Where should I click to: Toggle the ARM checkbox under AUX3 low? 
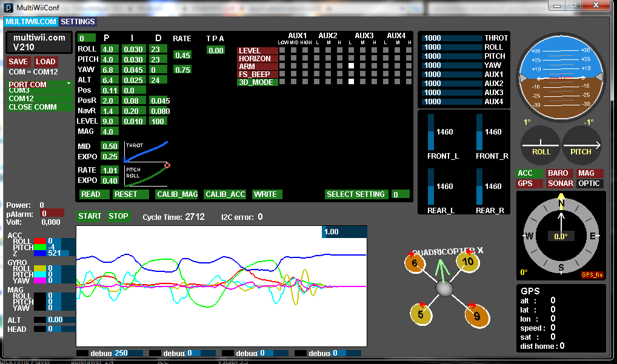(x=351, y=65)
